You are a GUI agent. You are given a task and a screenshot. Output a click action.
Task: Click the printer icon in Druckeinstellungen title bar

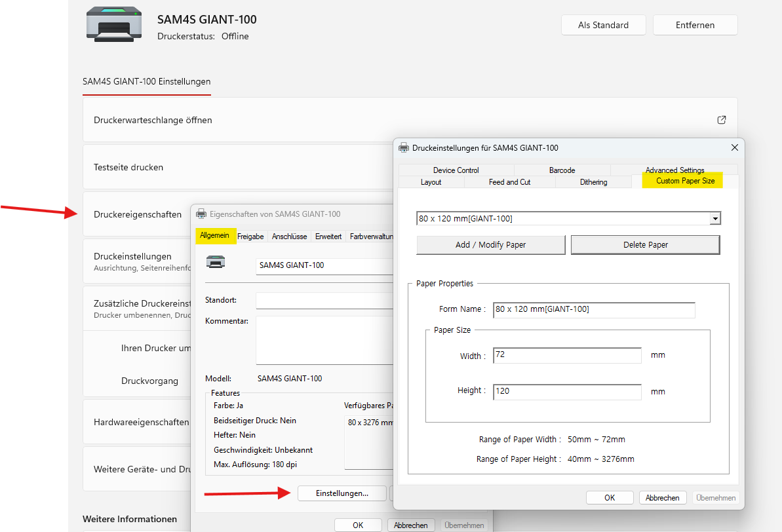(x=404, y=147)
